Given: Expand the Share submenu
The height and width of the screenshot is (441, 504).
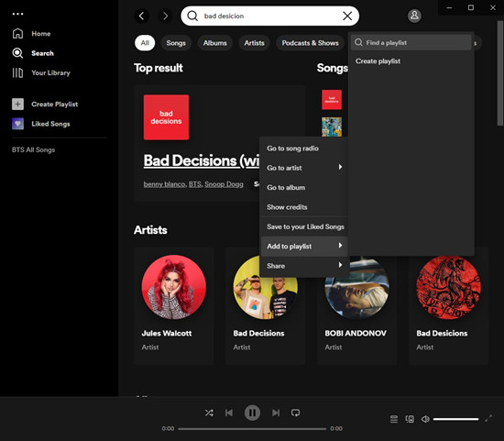Looking at the screenshot, I should (x=303, y=266).
